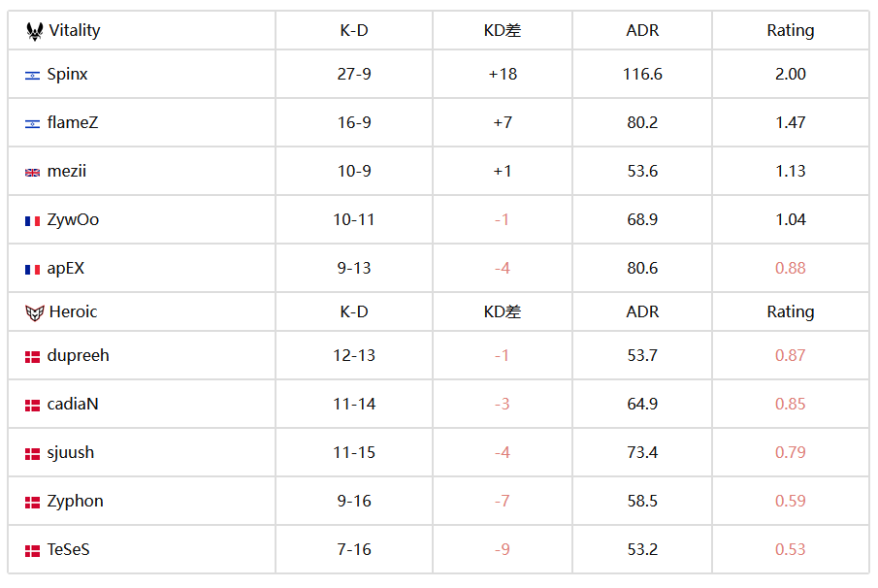Click the Israel flag beside flameZ

32,124
